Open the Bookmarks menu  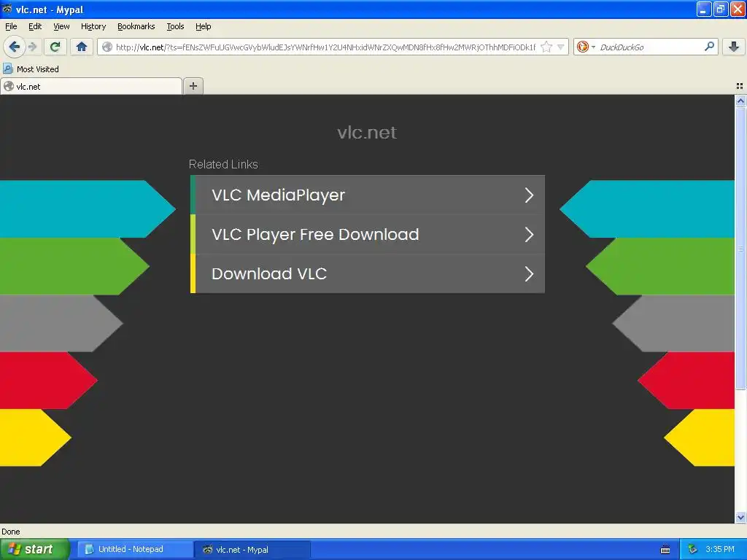coord(136,26)
